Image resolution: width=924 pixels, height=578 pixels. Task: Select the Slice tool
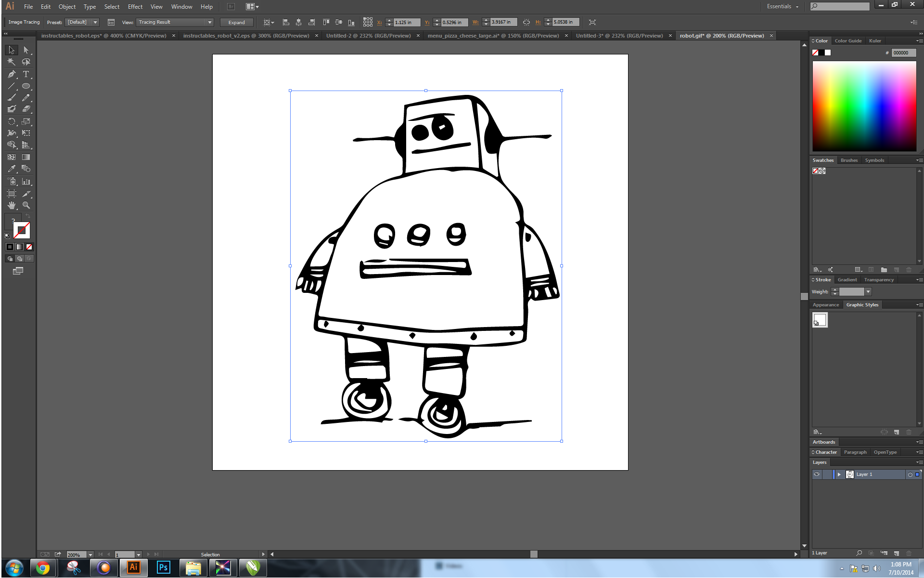[26, 194]
